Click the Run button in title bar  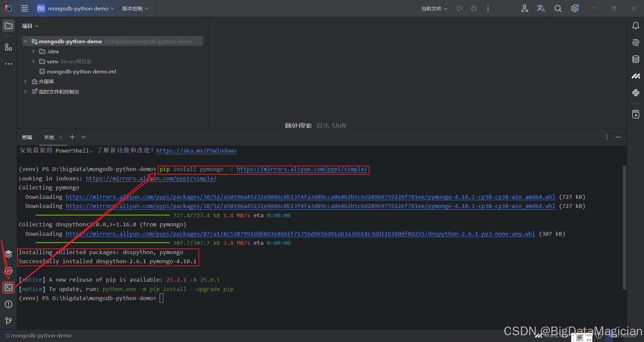[x=460, y=8]
